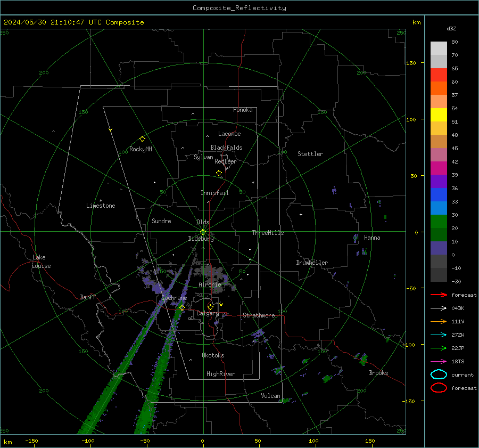Click the Lake Louise label
The width and height of the screenshot is (479, 448).
tap(41, 262)
